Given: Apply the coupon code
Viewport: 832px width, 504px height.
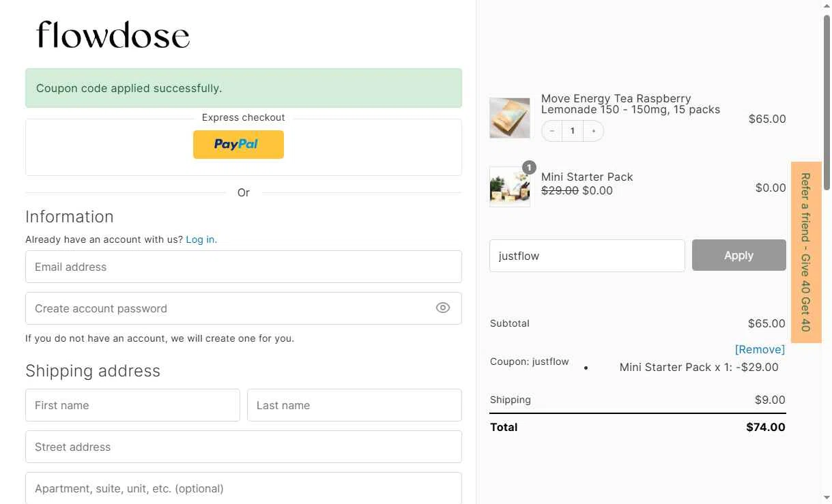Looking at the screenshot, I should click(x=739, y=255).
